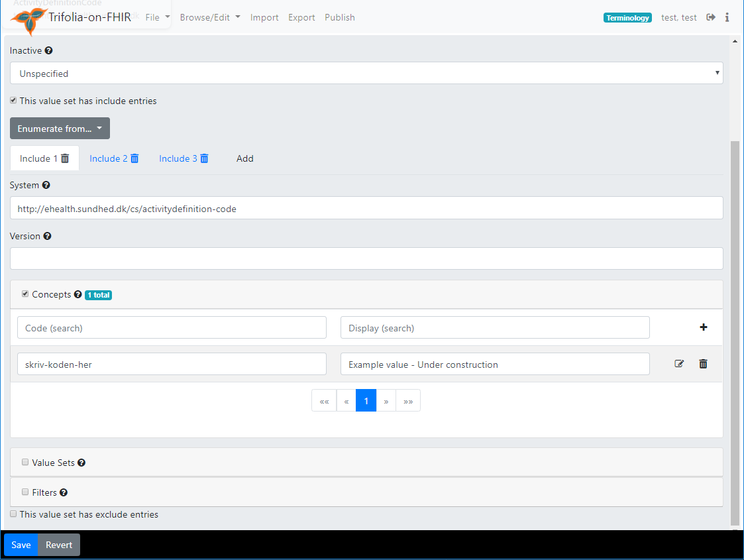Click the plus icon to add a concept

[704, 327]
